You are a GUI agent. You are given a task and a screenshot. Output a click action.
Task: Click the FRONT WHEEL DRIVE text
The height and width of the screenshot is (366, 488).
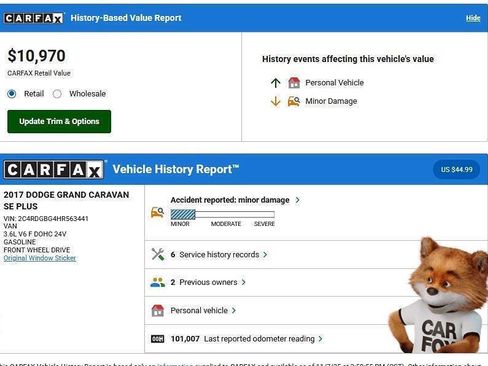pyautogui.click(x=37, y=250)
